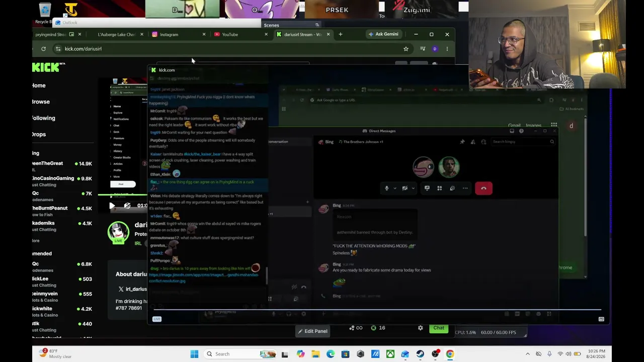Open the TheBurntPeanut channel
The height and width of the screenshot is (362, 644).
62,211
